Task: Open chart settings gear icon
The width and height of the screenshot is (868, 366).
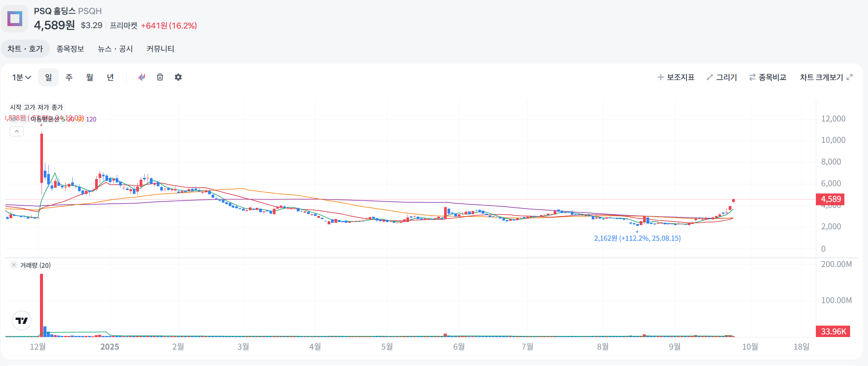Action: [178, 77]
